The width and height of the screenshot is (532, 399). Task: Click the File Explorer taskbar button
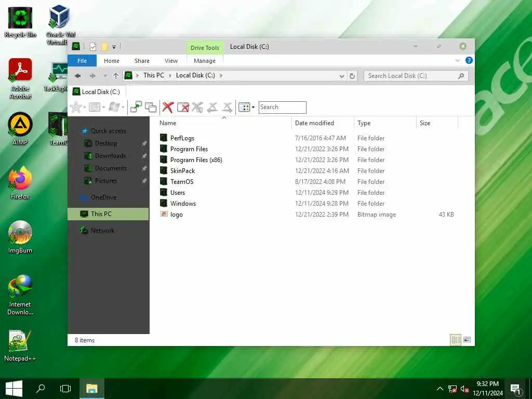(x=91, y=389)
